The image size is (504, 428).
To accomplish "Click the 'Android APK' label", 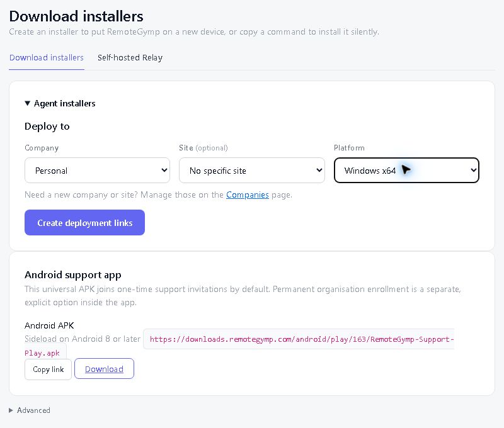I will 49,325.
